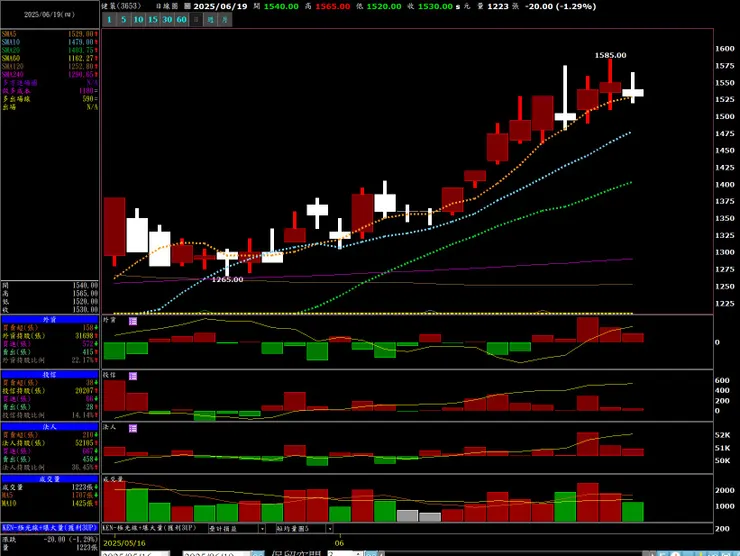This screenshot has width=740, height=556.
Task: Click the 成交量 blue panel header
Action: [x=50, y=479]
